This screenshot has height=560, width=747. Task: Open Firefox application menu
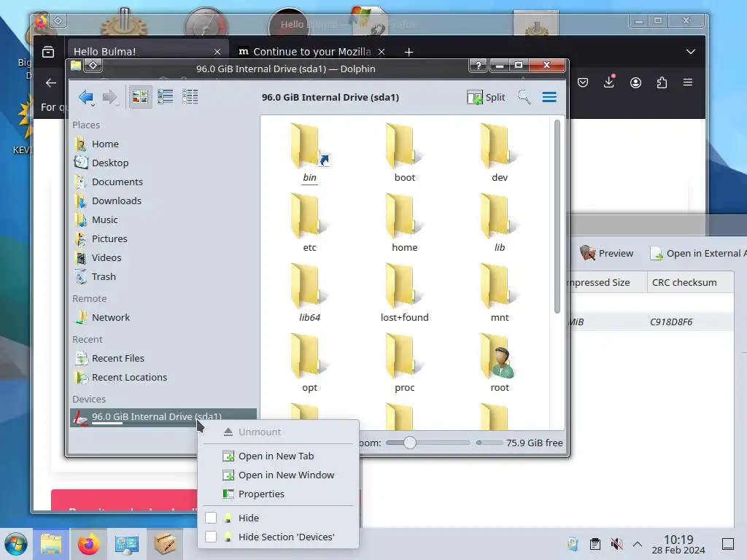click(688, 83)
